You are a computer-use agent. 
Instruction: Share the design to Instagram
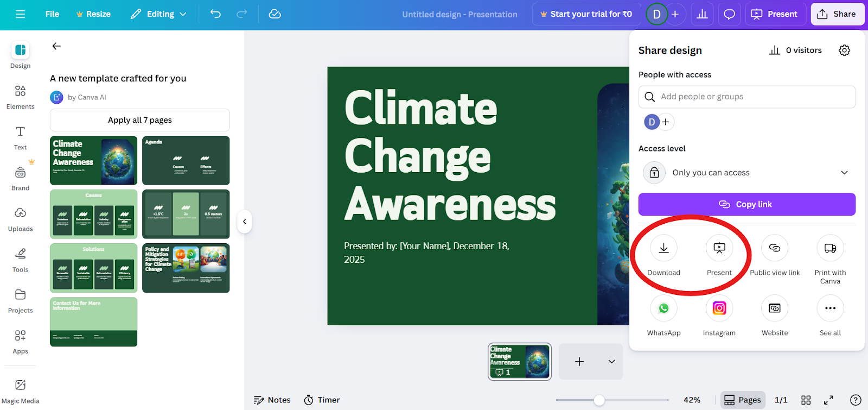tap(719, 308)
